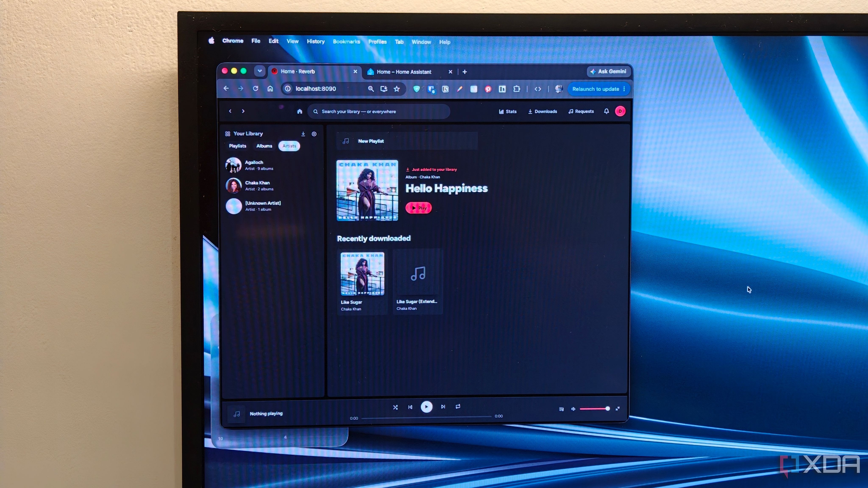The height and width of the screenshot is (488, 868).
Task: Adjust the volume slider
Action: click(x=594, y=409)
